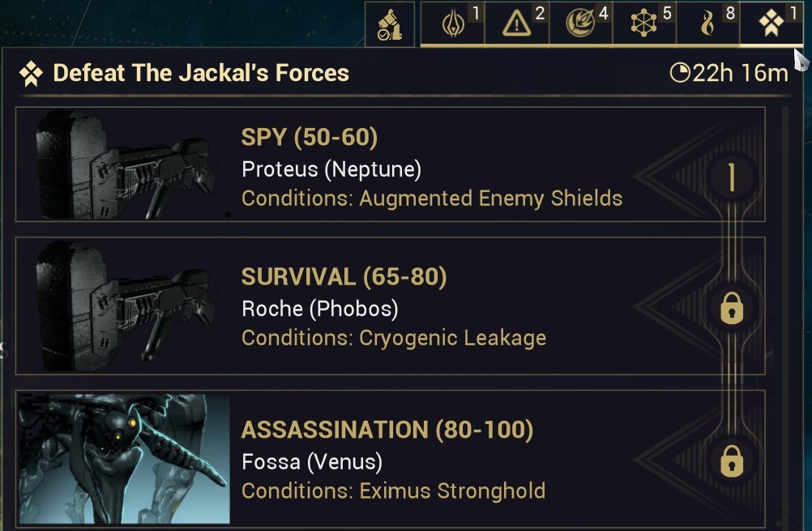Click the padlock on the Assassination mission
Image resolution: width=812 pixels, height=531 pixels.
(x=731, y=461)
